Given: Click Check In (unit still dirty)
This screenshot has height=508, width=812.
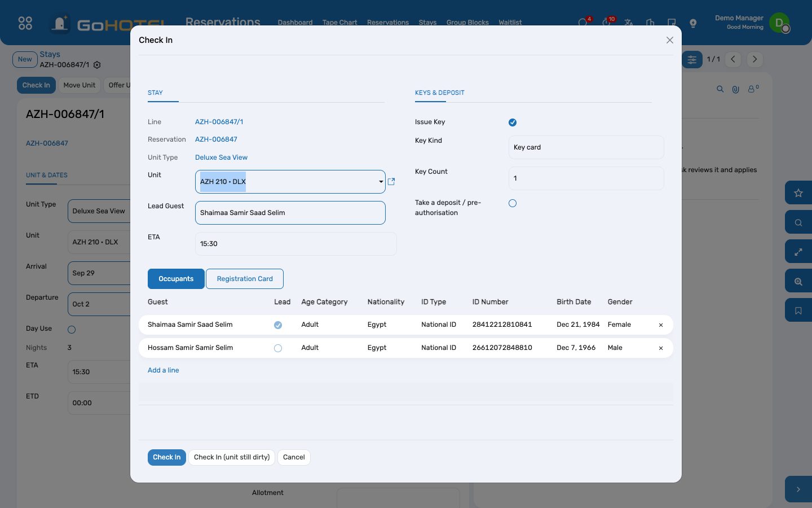Looking at the screenshot, I should pyautogui.click(x=232, y=457).
